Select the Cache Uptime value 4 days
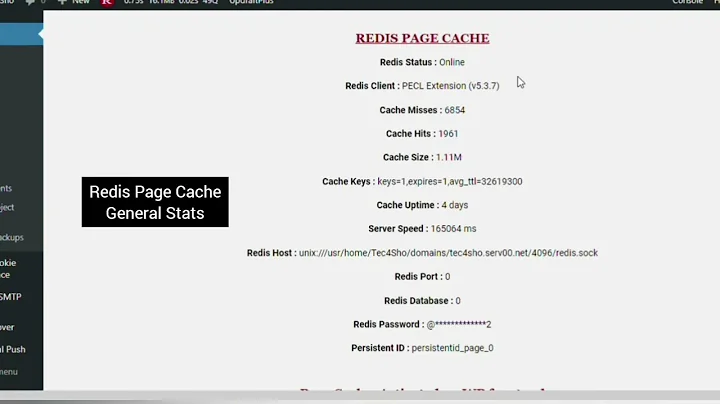The width and height of the screenshot is (720, 404). [x=455, y=205]
